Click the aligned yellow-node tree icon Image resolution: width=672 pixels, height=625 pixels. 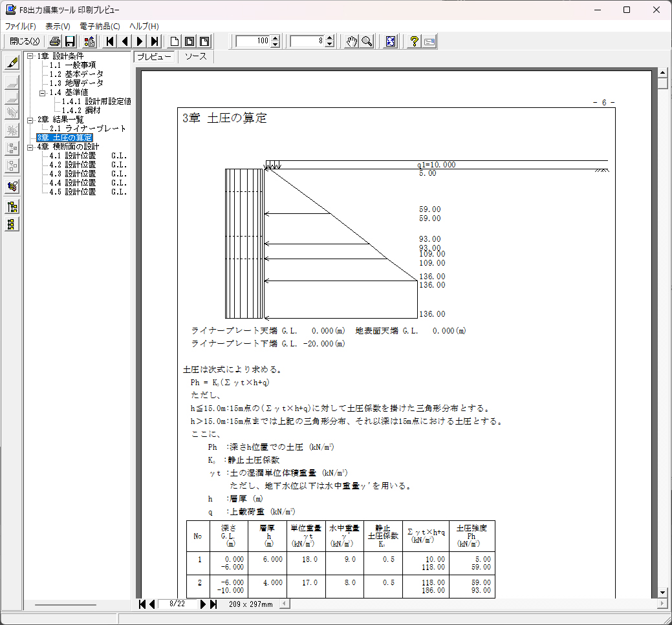12,224
